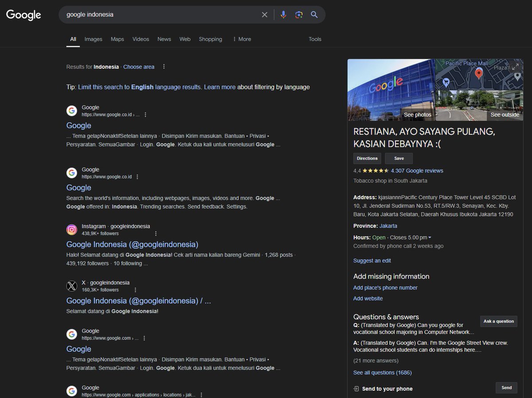Click the (21 more answers) text
Image resolution: width=532 pixels, height=398 pixels.
(x=376, y=361)
